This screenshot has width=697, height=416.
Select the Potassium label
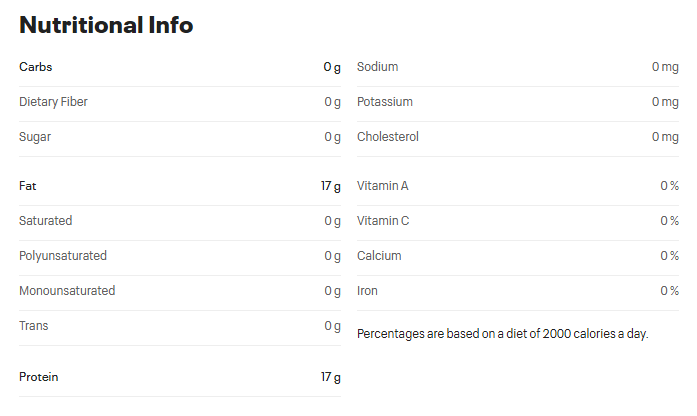[x=385, y=102]
